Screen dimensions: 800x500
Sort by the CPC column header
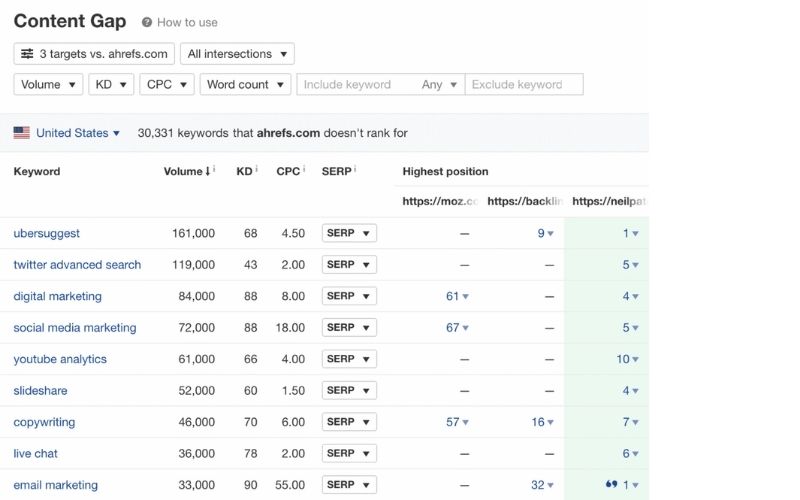[288, 171]
